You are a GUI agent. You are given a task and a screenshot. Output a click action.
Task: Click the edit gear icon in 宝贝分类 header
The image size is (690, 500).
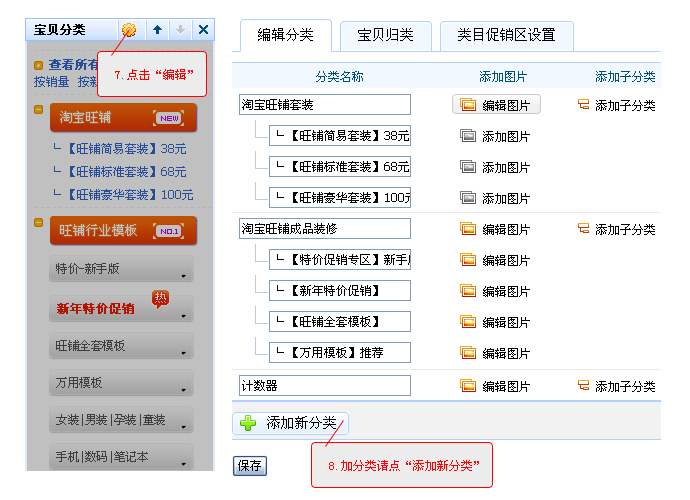click(129, 30)
